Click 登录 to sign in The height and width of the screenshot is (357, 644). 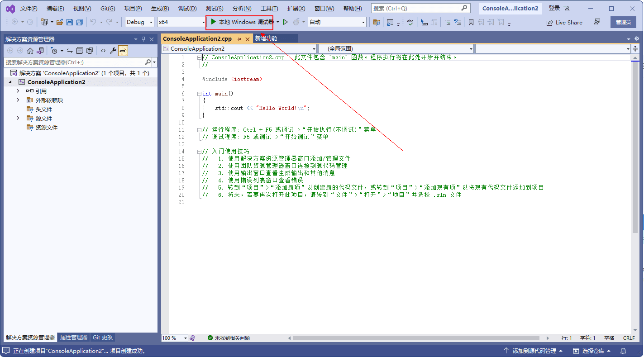(554, 8)
